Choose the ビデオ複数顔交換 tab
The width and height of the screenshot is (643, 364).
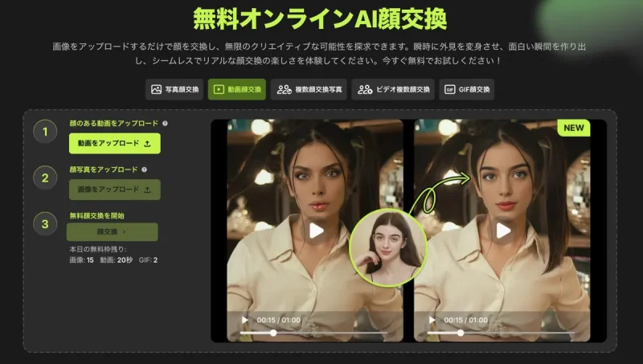tap(394, 89)
